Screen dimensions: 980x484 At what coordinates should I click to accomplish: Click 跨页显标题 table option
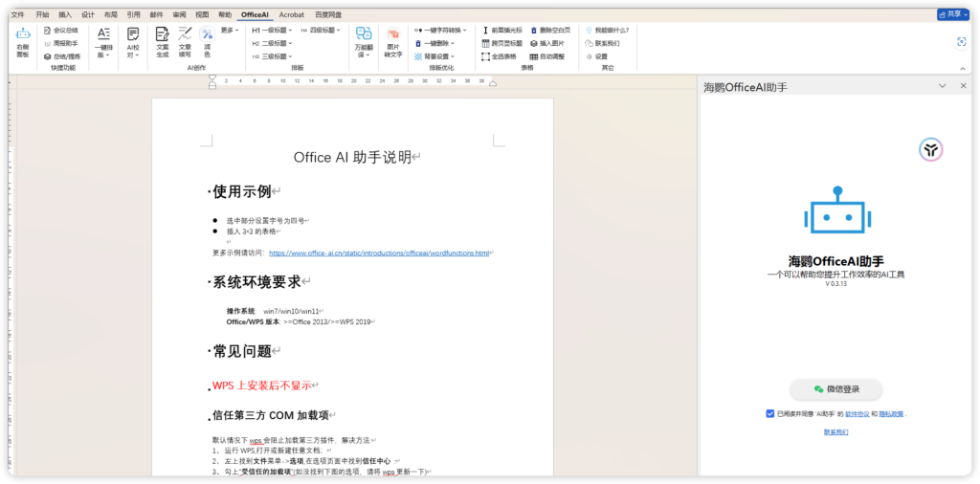coord(501,43)
